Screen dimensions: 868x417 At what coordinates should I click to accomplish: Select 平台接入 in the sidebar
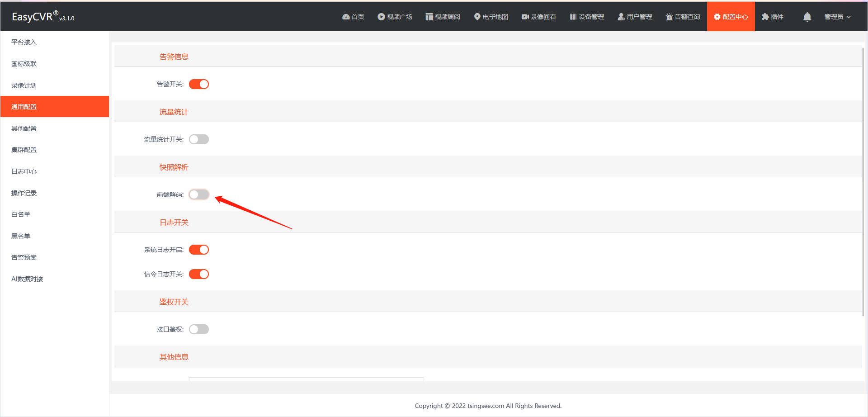(x=55, y=42)
